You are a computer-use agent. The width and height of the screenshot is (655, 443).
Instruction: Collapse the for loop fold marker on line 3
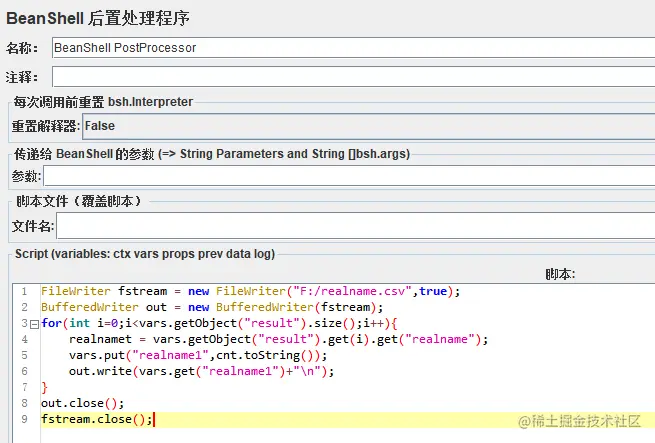35,324
